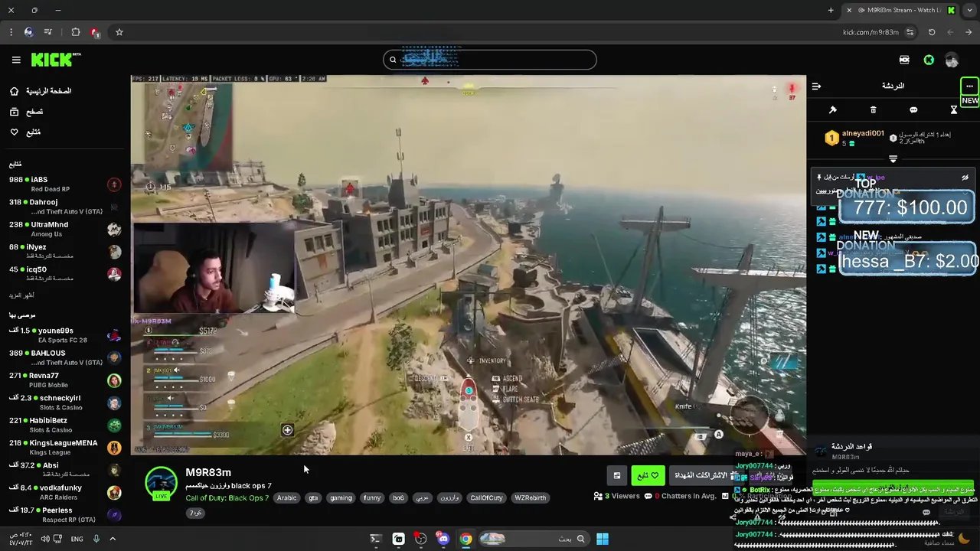
Task: Open the Browse sidebar link
Action: coord(26,112)
